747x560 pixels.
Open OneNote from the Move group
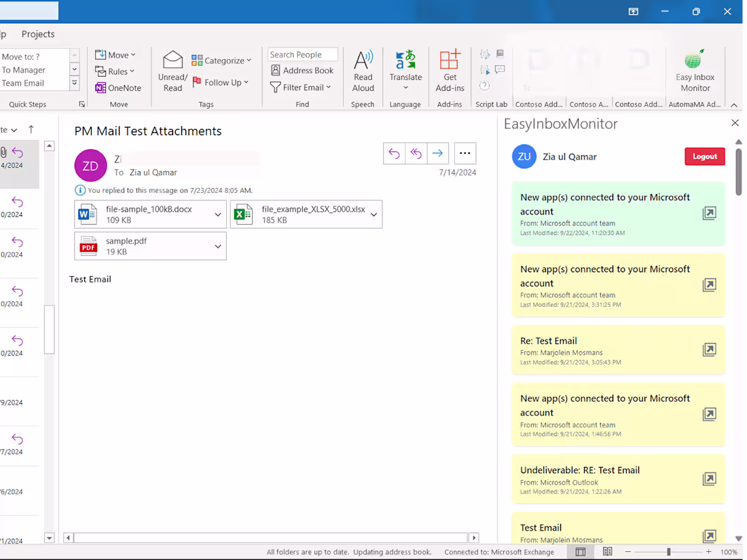[119, 88]
